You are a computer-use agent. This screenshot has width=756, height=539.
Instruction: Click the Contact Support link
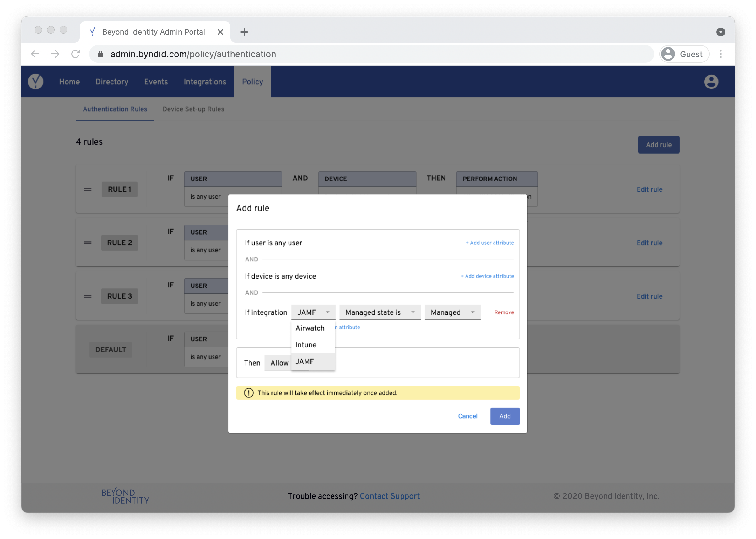(x=390, y=496)
